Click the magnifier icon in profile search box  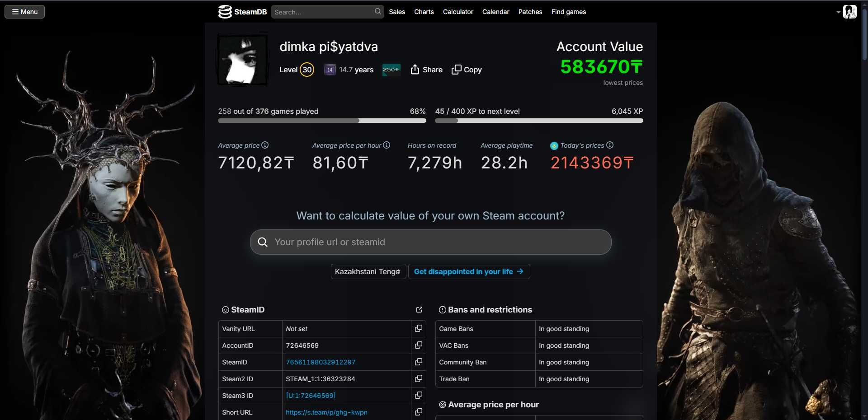262,242
